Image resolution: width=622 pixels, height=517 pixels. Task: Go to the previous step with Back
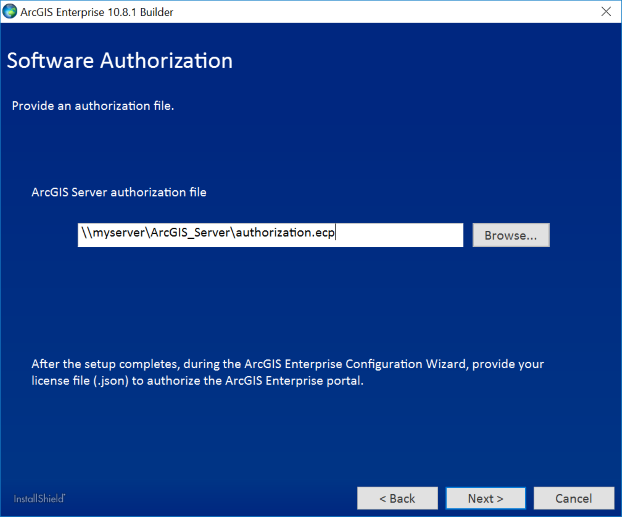click(397, 498)
